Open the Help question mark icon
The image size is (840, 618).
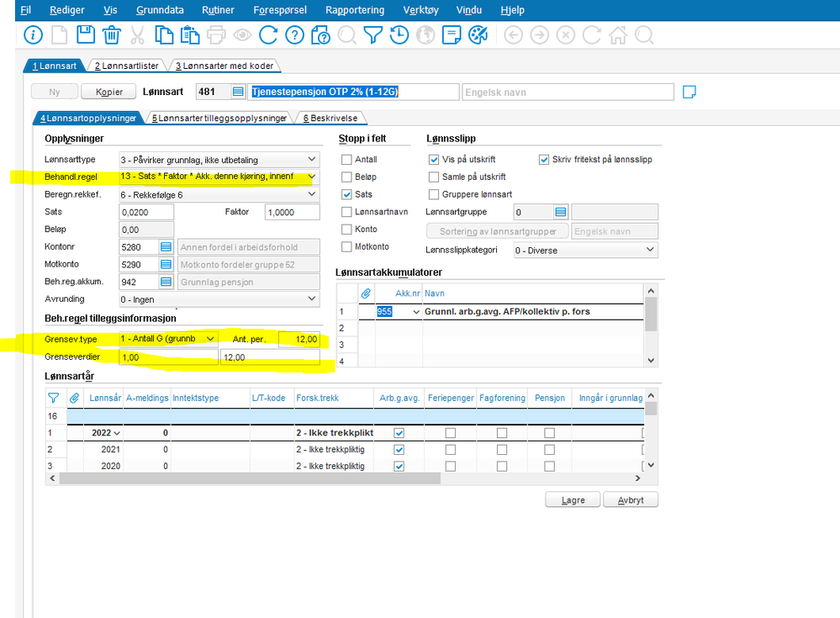pos(294,34)
